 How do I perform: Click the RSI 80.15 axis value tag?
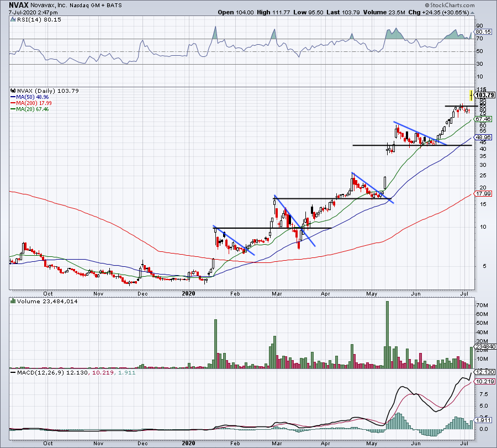coord(483,31)
